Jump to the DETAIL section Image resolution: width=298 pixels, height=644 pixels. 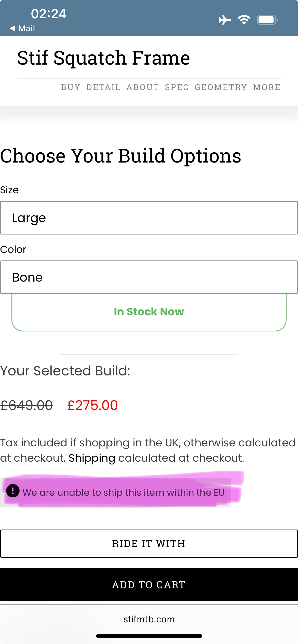[103, 87]
